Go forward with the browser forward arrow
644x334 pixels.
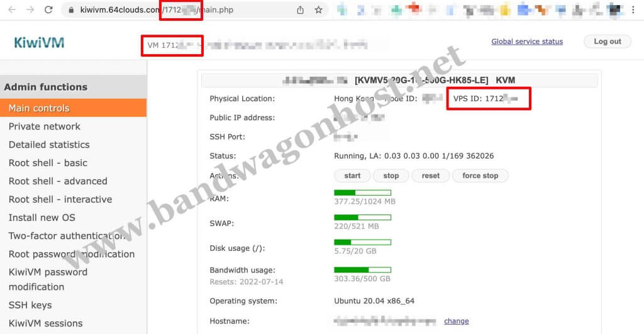[x=30, y=10]
